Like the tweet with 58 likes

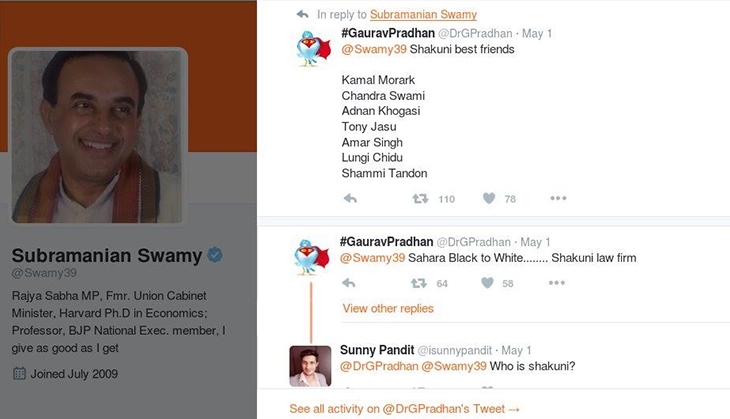(x=487, y=283)
